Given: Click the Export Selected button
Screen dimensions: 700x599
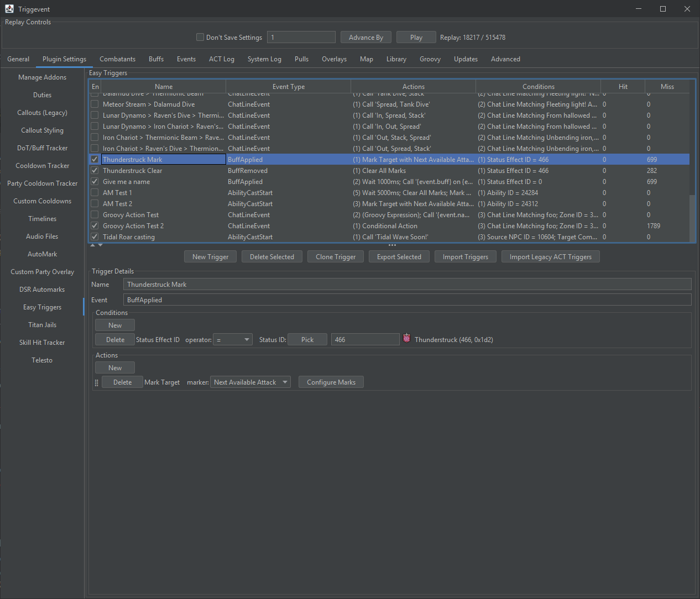Looking at the screenshot, I should pos(399,257).
